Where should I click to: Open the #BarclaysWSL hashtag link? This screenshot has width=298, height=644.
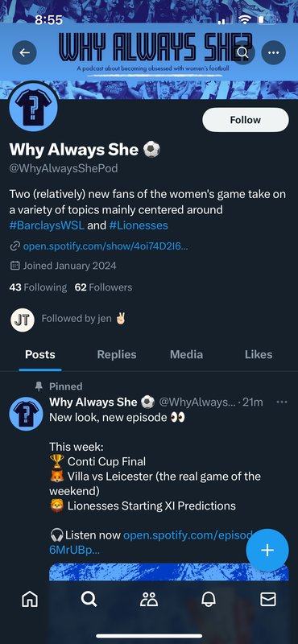point(47,225)
